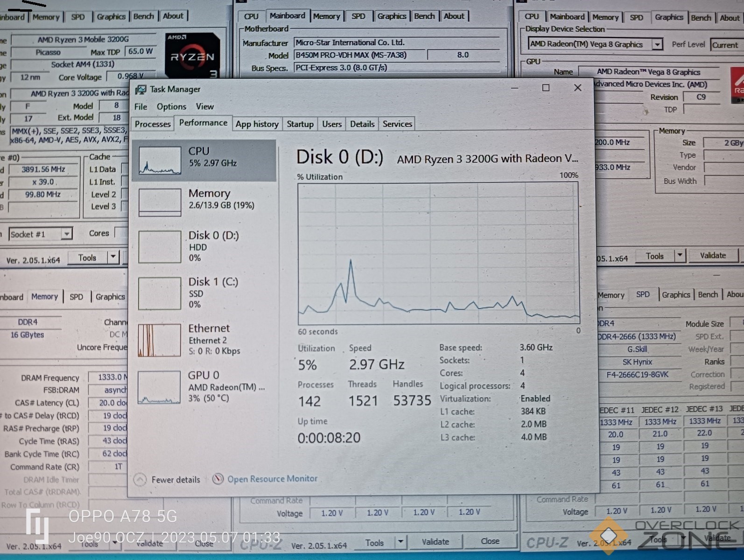
Task: Click Tools button in top-right CPU-Z window
Action: (x=655, y=256)
